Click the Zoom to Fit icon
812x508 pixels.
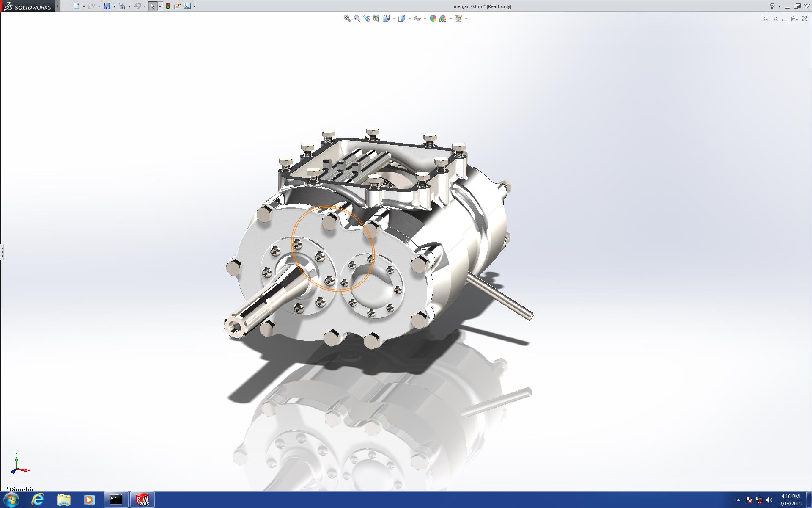(x=347, y=18)
